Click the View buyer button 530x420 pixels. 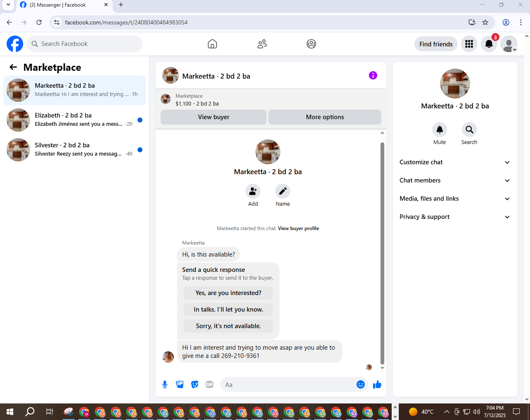214,117
